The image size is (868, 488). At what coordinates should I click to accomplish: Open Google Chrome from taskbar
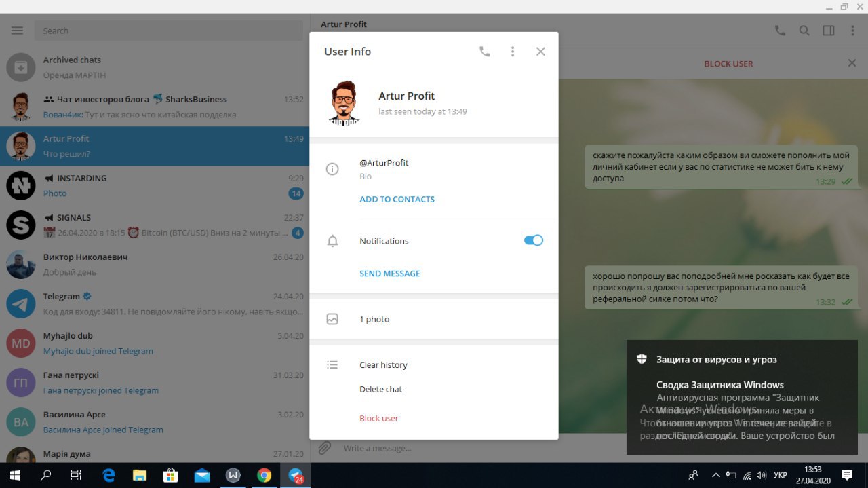point(264,475)
